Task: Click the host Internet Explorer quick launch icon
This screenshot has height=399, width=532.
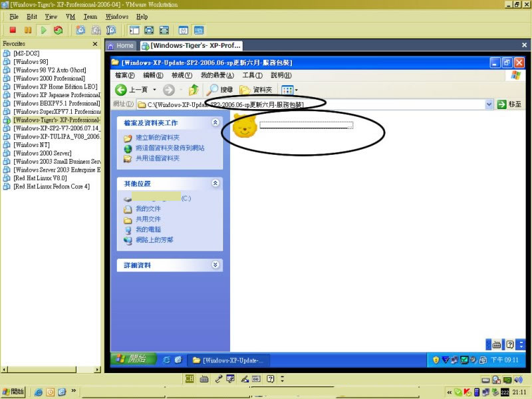Action: click(39, 392)
